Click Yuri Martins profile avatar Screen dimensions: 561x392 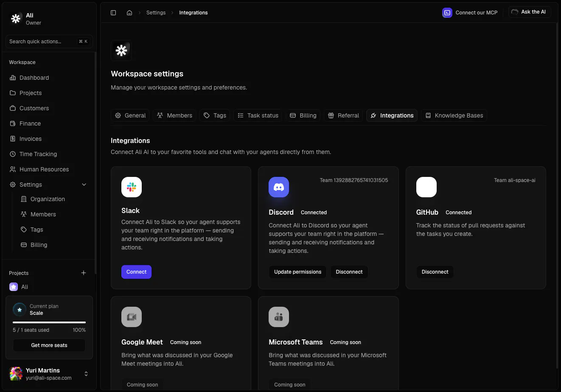coord(16,374)
